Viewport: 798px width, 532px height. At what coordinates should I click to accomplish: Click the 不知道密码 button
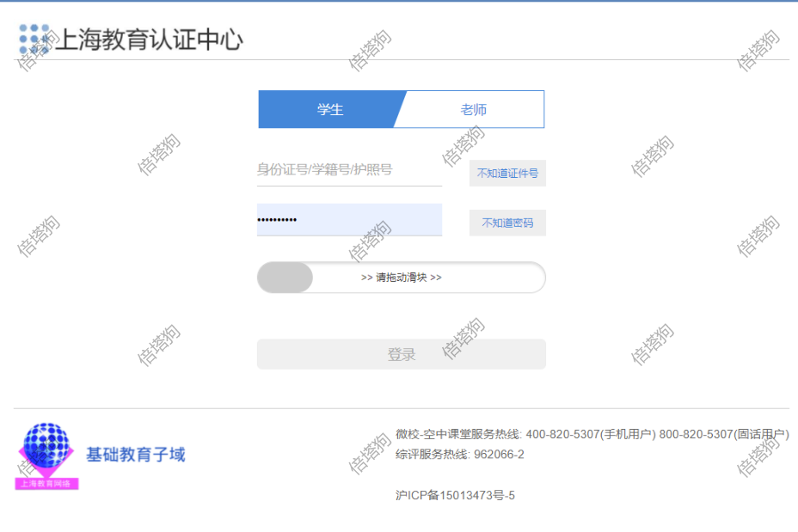click(x=507, y=223)
